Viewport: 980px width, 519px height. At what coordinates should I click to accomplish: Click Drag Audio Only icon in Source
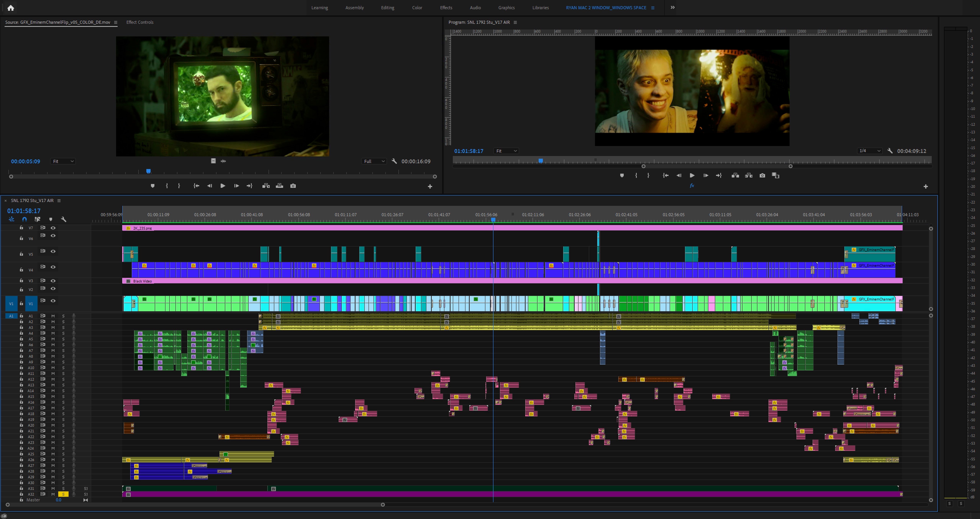click(x=223, y=161)
